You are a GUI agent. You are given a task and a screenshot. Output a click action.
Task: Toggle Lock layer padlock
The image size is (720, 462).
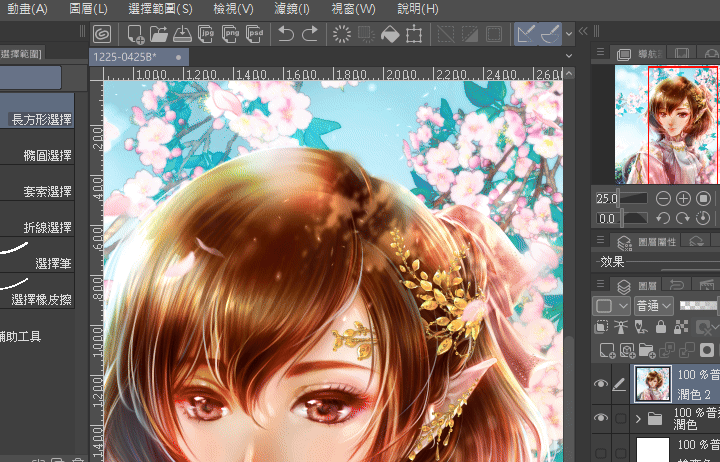coord(661,327)
